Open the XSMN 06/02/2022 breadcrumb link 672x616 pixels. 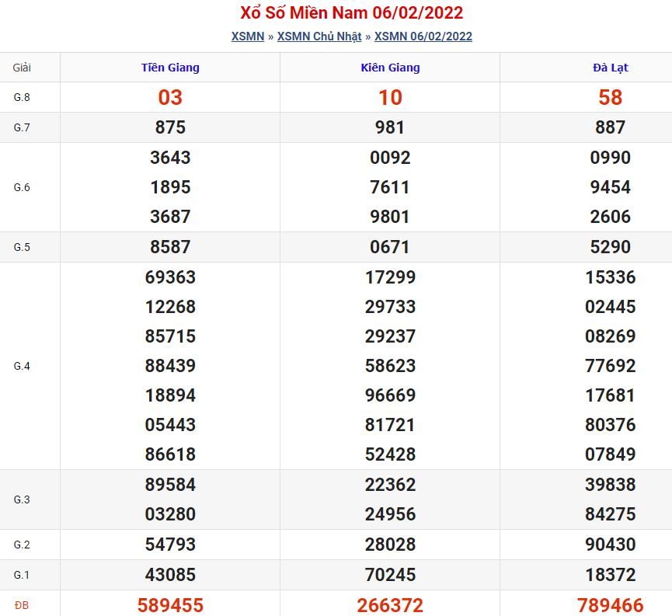point(423,37)
